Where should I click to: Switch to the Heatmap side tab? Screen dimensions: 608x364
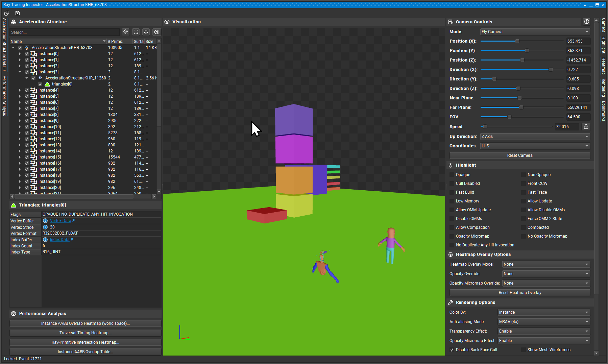pyautogui.click(x=603, y=66)
